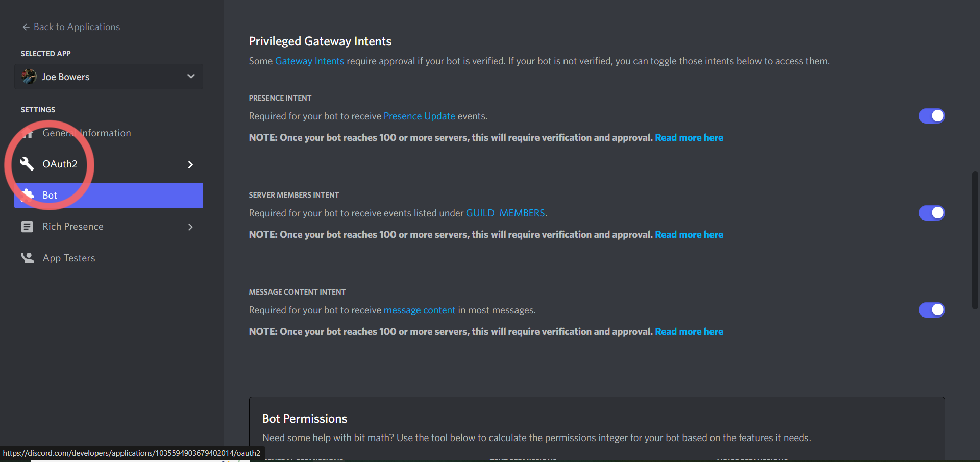Click the message content link
Screen dimensions: 980x462
point(419,310)
